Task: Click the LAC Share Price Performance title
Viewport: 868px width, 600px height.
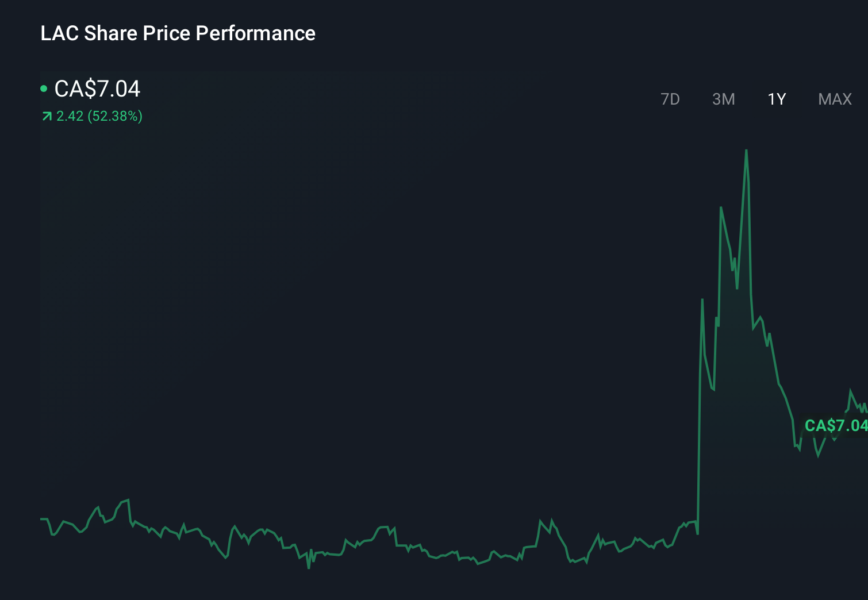Action: [x=178, y=33]
